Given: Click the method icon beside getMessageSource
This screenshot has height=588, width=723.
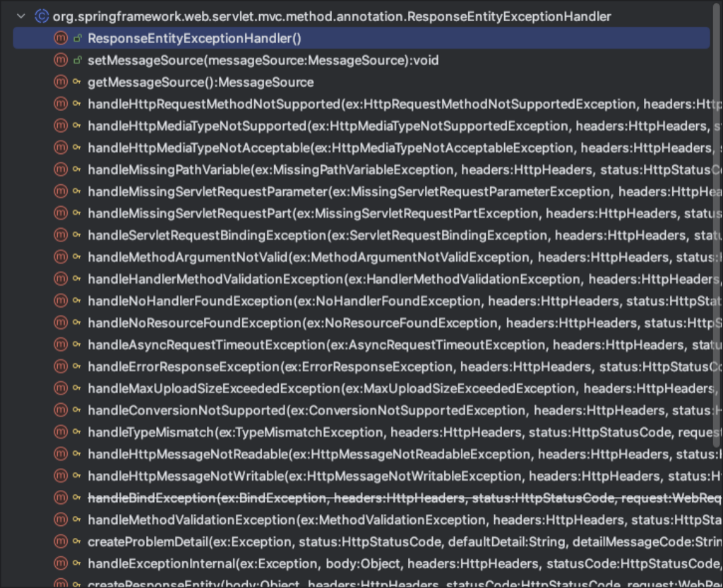Looking at the screenshot, I should point(61,82).
